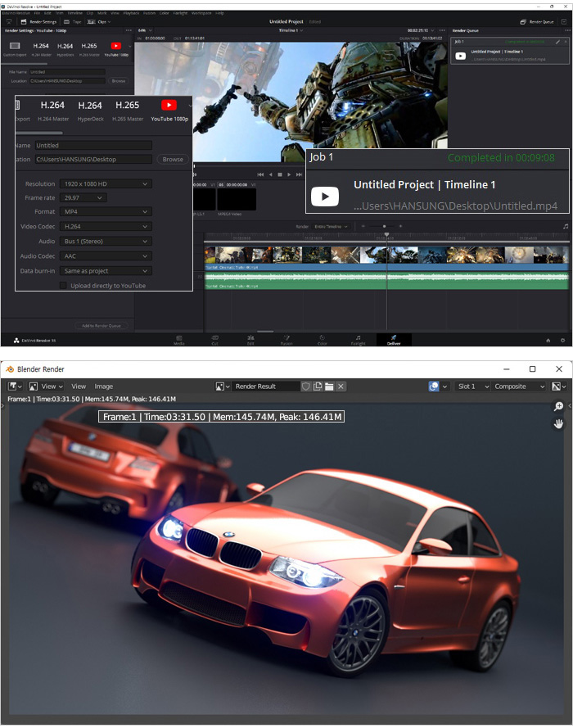573x728 pixels.
Task: Click Browse button in enlarged settings panel
Action: (173, 159)
